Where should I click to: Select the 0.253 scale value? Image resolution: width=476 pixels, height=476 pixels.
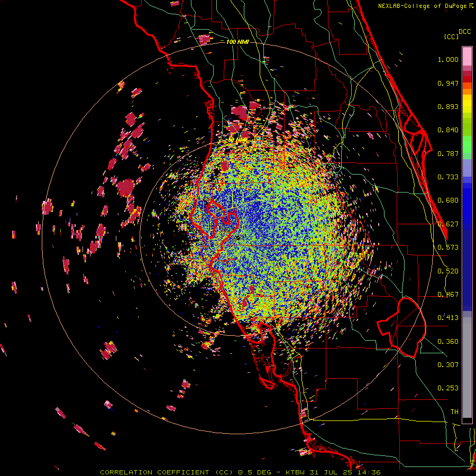[448, 388]
